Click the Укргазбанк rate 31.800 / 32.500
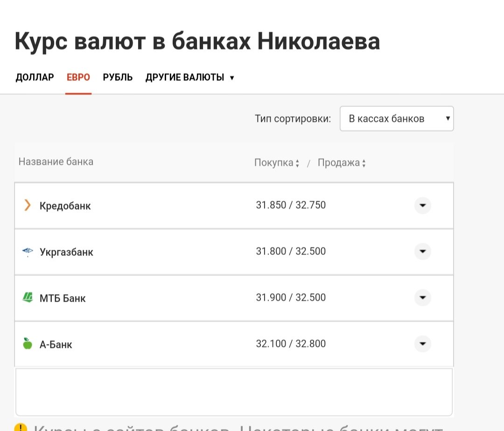Screen dimensions: 504x431 291,251
